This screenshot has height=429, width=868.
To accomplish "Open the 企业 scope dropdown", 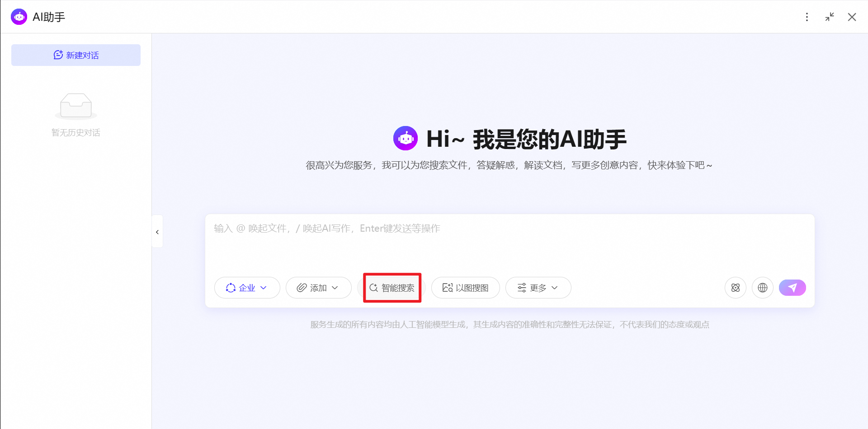I will pyautogui.click(x=247, y=288).
